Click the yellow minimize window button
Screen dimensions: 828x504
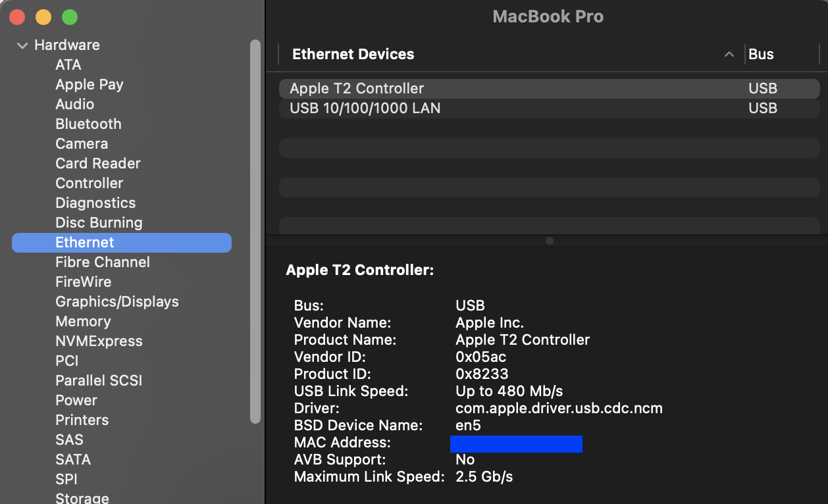point(43,17)
